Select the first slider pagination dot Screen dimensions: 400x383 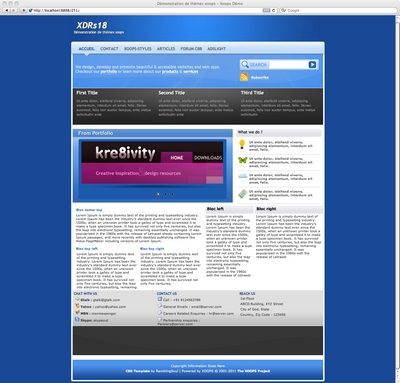[158, 194]
